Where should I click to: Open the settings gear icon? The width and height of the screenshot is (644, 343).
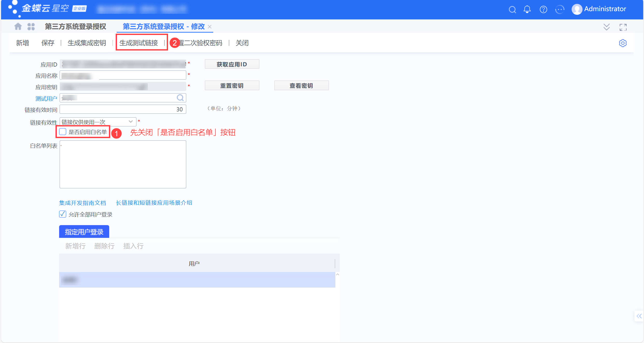point(623,43)
